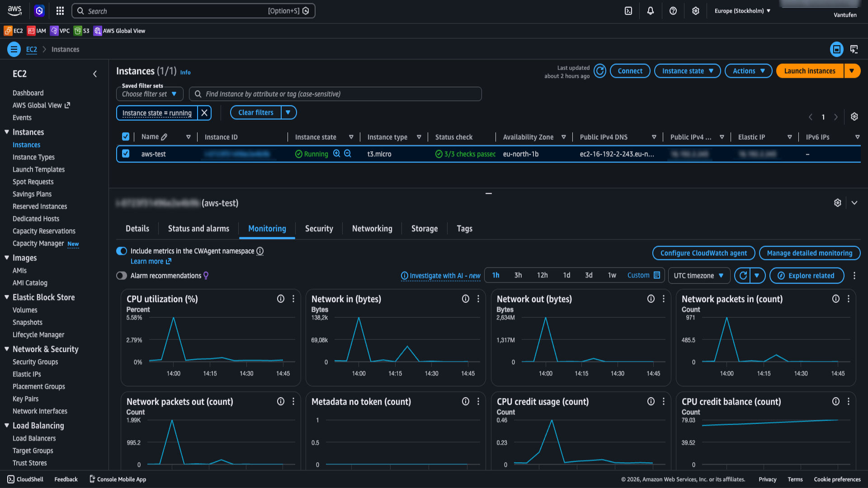This screenshot has height=488, width=868.
Task: Open the AWS home logo
Action: [x=14, y=11]
